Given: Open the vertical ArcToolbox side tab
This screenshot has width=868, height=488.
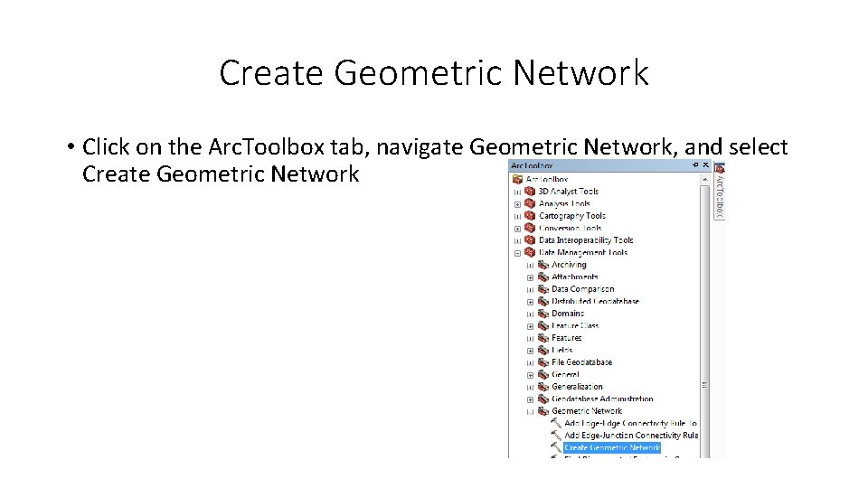Looking at the screenshot, I should (x=719, y=192).
